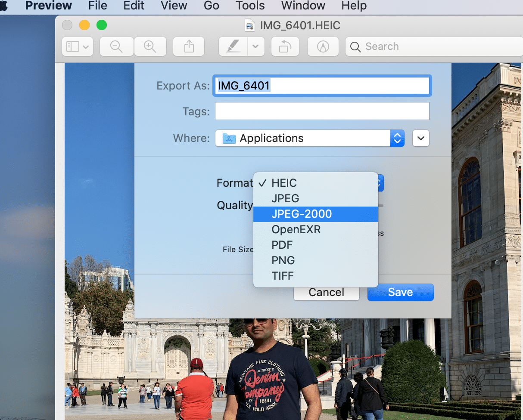Open the Tools menu

pyautogui.click(x=250, y=6)
